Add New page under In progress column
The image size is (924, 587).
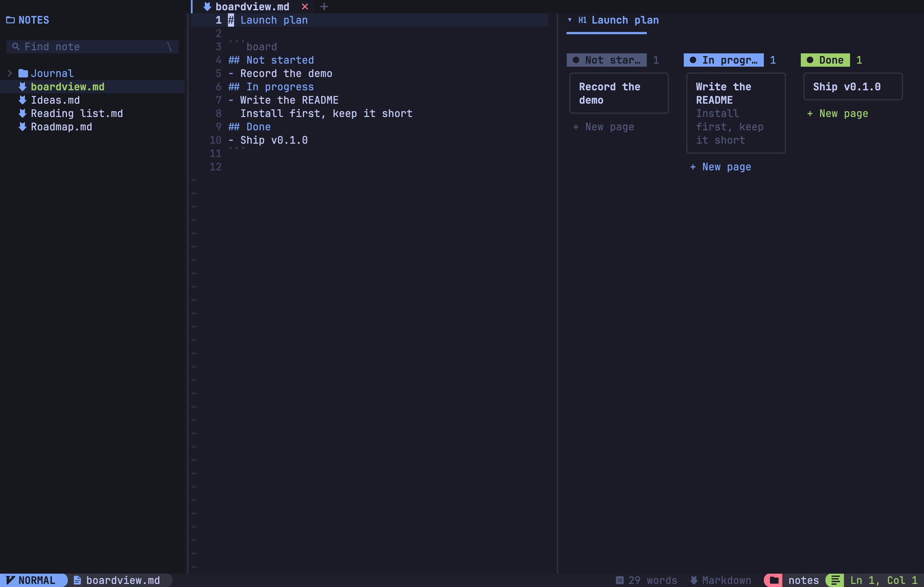tap(720, 167)
